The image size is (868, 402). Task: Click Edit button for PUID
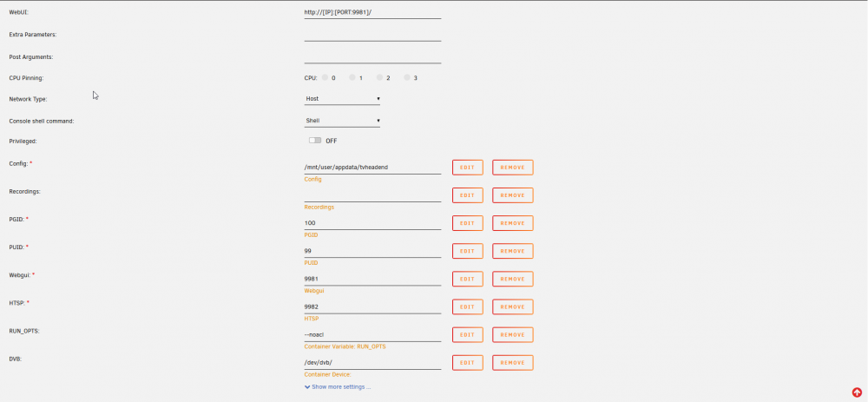[x=468, y=251]
